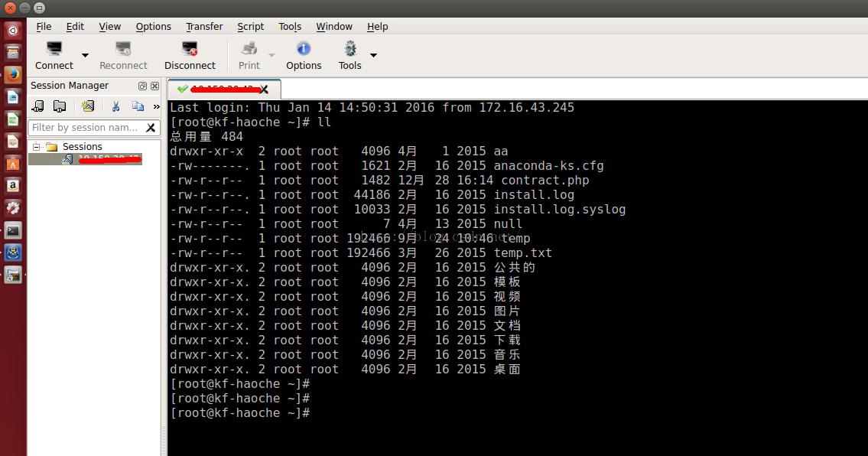Show overflow icons with Session Manager chevron
Image resolution: width=868 pixels, height=456 pixels.
tap(157, 106)
